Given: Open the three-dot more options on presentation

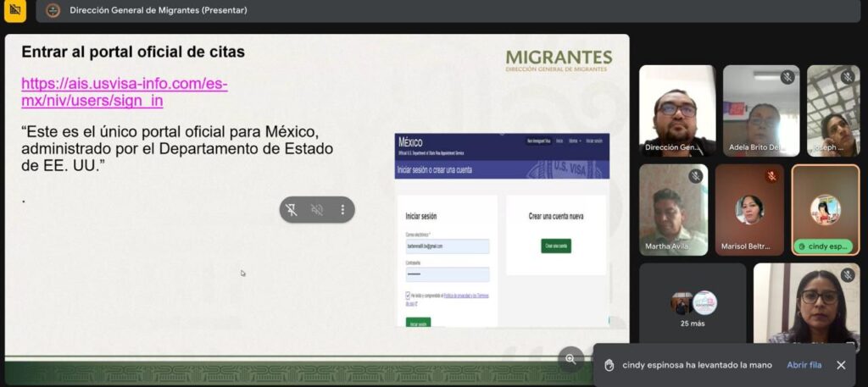Looking at the screenshot, I should point(342,210).
